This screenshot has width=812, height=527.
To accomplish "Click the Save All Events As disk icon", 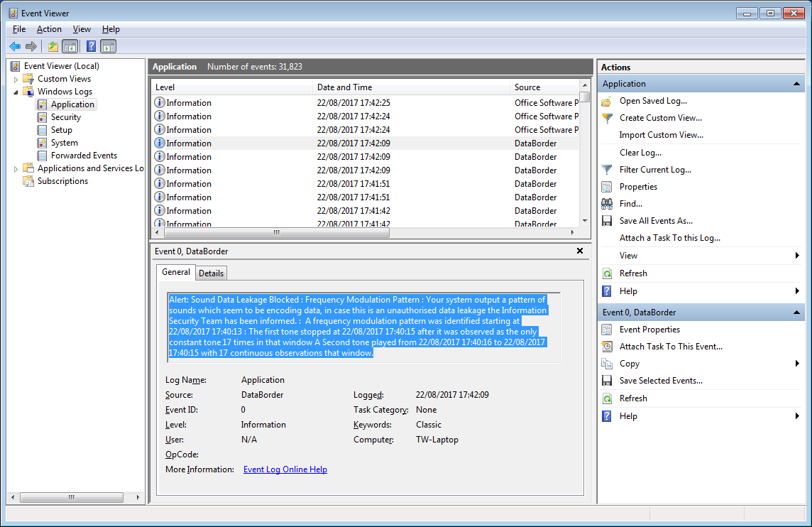I will tap(607, 221).
